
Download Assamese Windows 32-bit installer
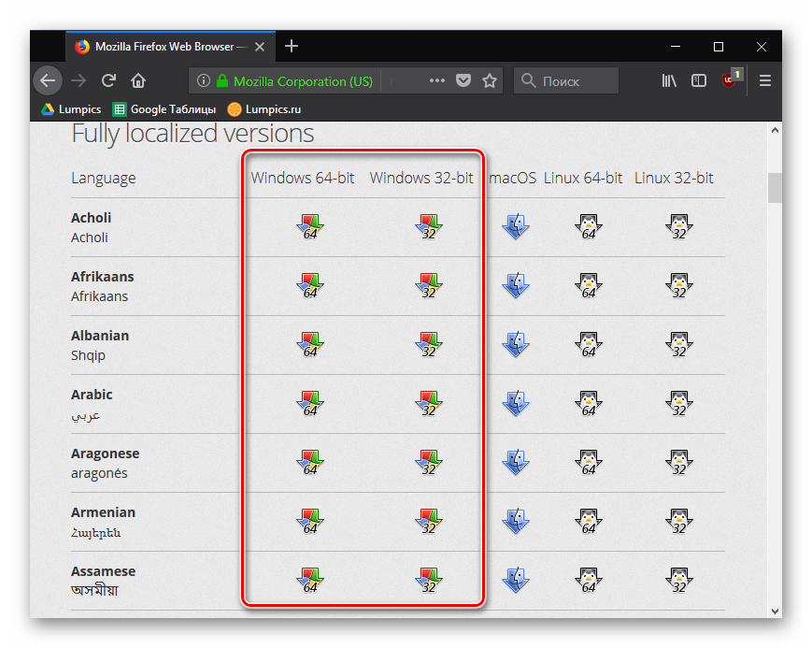pyautogui.click(x=428, y=581)
